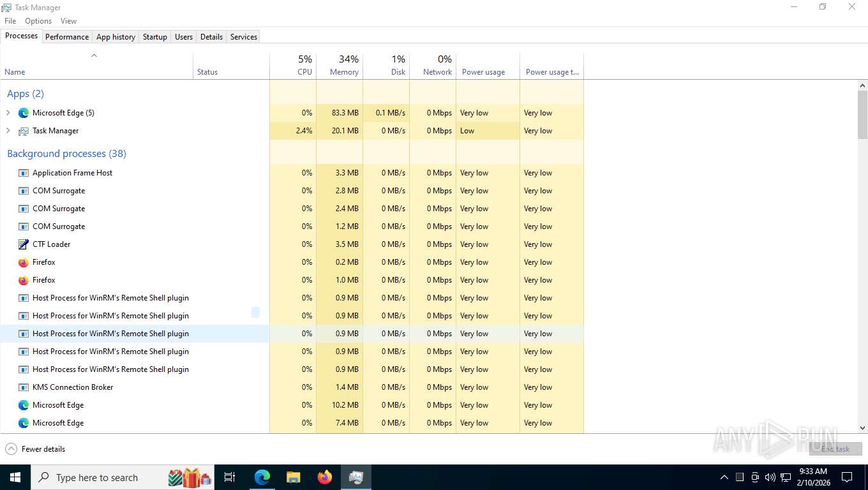Launch Firefox from the taskbar
This screenshot has width=868, height=490.
coord(325,477)
